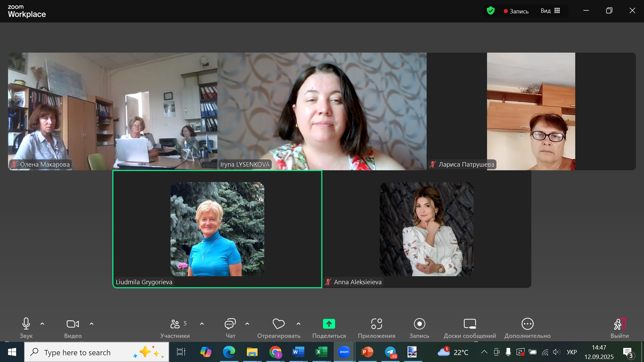
Task: Expand audio options arrow beside microphone
Action: click(42, 324)
